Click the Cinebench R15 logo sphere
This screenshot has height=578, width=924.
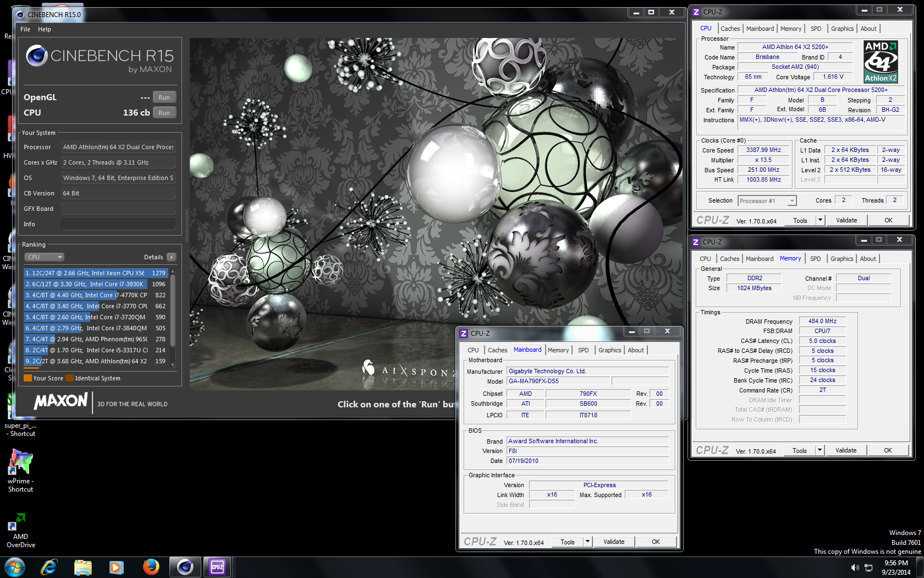pyautogui.click(x=37, y=56)
